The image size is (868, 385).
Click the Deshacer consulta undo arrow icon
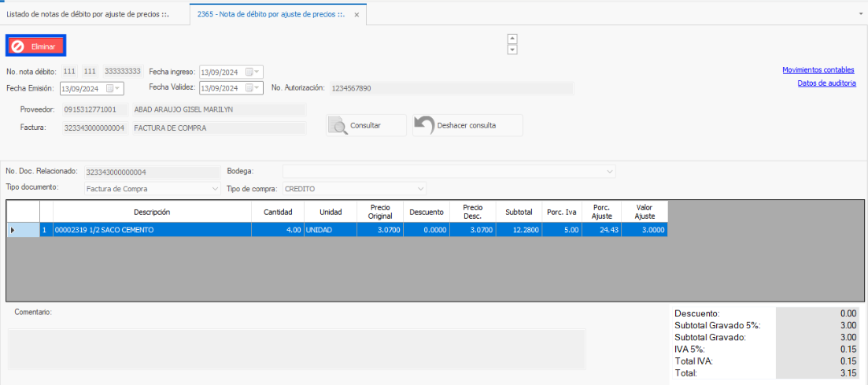click(424, 126)
